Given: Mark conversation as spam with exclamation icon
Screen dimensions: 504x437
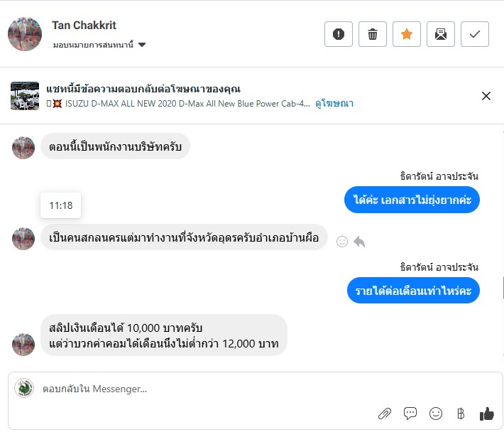Looking at the screenshot, I should tap(339, 34).
